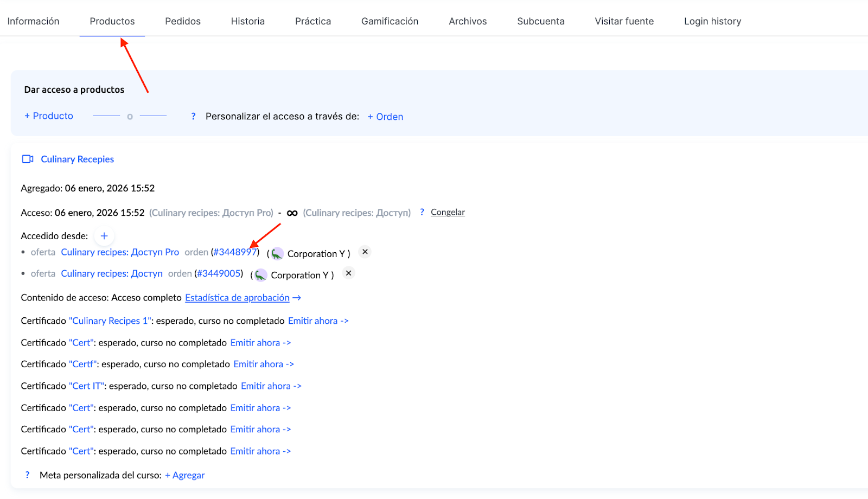Screen dimensions: 868x499
Task: Open the Login history tab
Action: pos(712,21)
